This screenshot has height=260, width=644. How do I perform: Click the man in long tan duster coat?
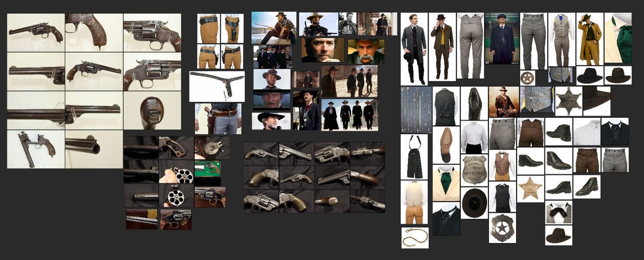590,39
